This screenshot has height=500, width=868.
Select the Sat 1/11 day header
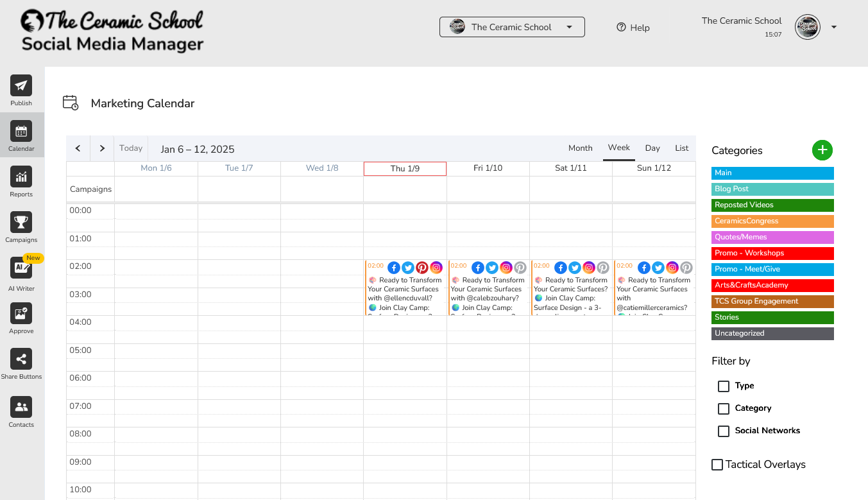(x=571, y=168)
